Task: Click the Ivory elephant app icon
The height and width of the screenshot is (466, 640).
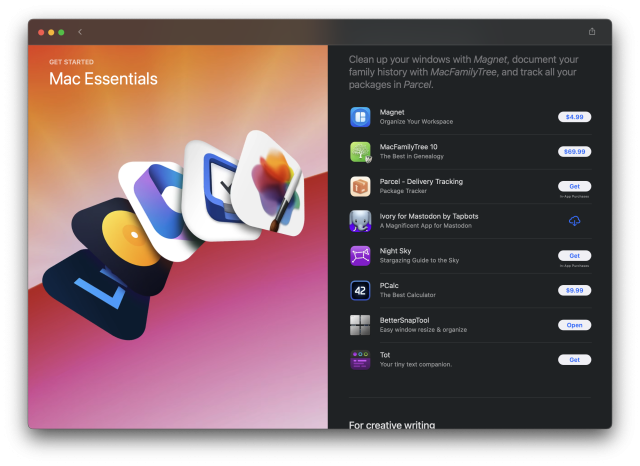Action: (x=360, y=221)
